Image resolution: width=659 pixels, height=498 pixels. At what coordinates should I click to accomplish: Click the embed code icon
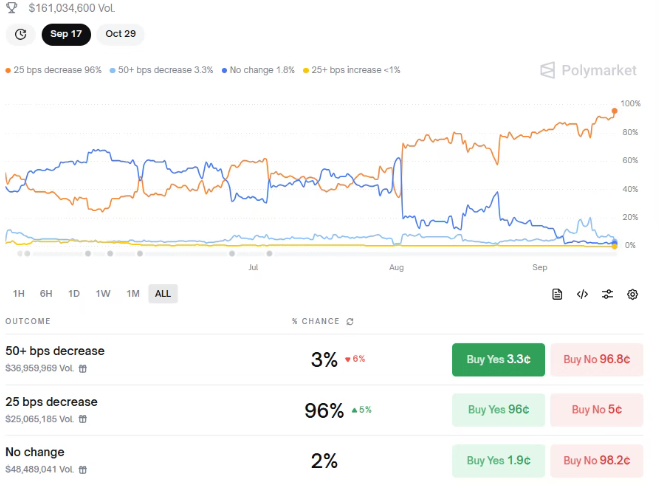tap(582, 294)
